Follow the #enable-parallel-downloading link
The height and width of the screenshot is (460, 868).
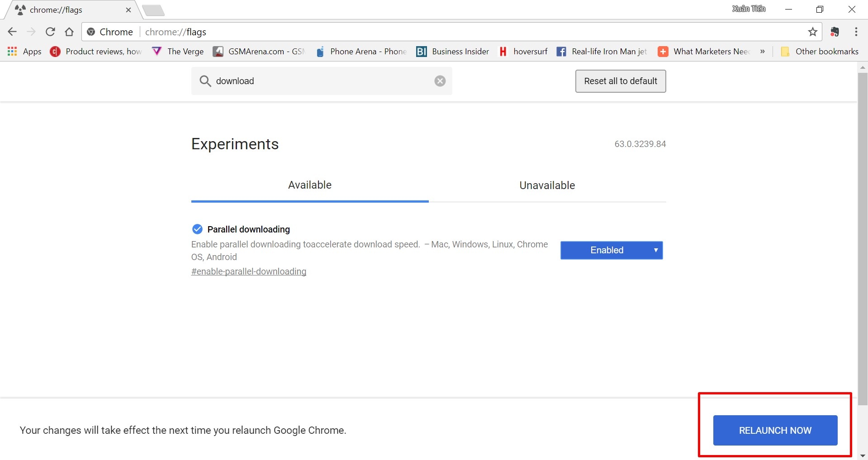248,271
